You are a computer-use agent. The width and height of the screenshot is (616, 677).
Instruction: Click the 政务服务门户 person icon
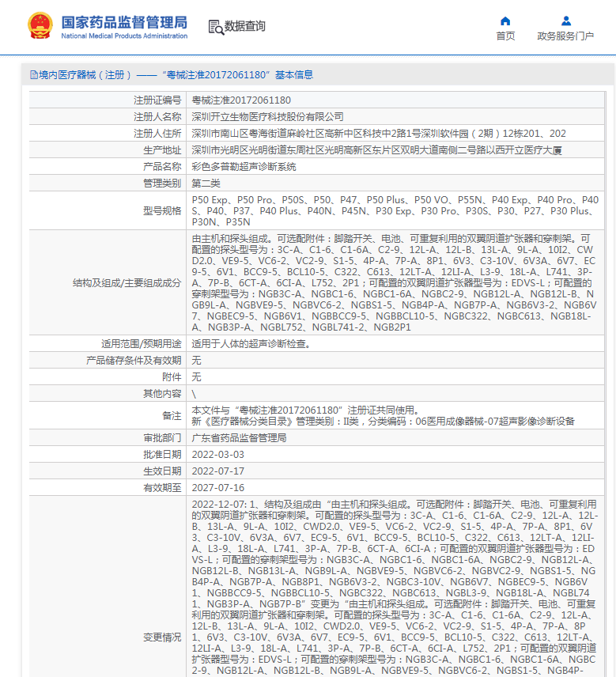pos(565,21)
